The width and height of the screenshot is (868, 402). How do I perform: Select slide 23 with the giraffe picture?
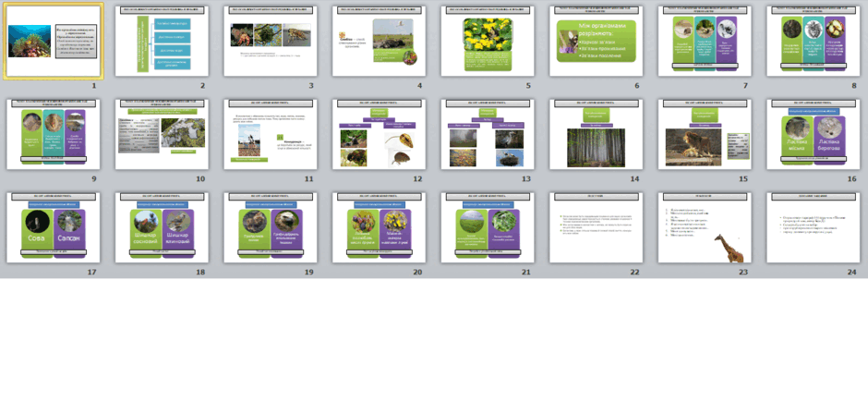(705, 227)
